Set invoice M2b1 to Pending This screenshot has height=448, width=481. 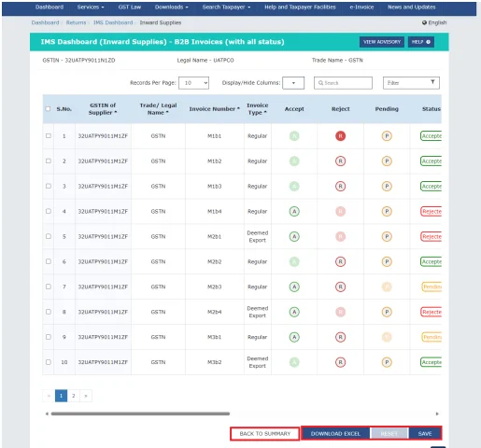[387, 237]
